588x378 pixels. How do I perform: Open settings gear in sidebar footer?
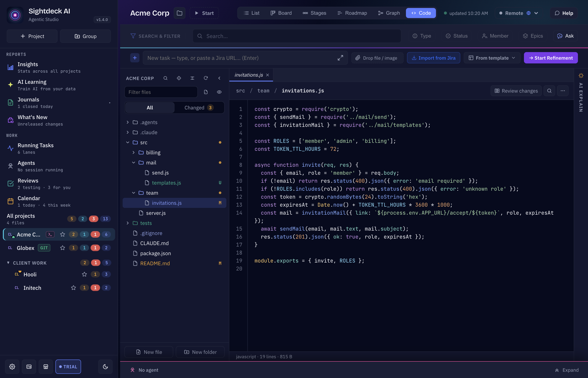[12, 366]
